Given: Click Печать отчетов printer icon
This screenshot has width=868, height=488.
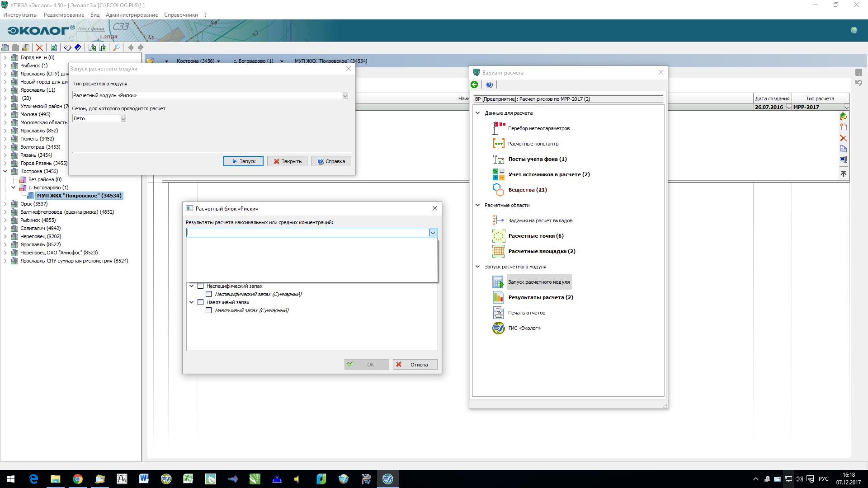Looking at the screenshot, I should [498, 313].
